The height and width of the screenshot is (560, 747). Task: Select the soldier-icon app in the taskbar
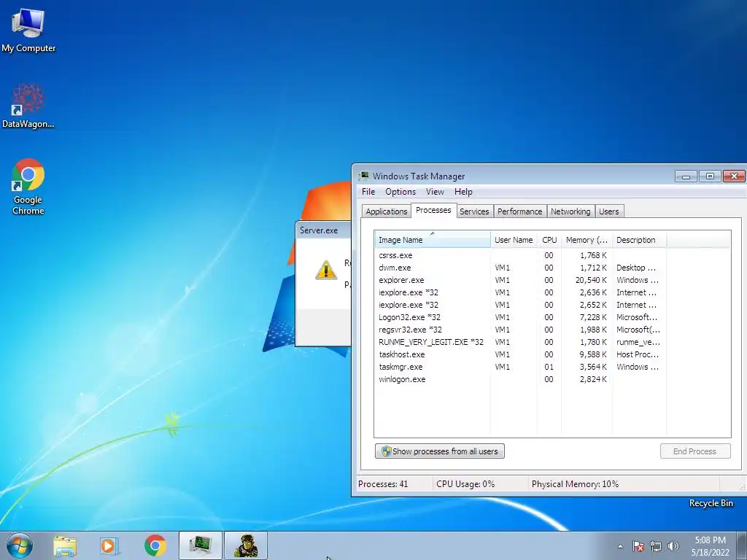coord(246,545)
